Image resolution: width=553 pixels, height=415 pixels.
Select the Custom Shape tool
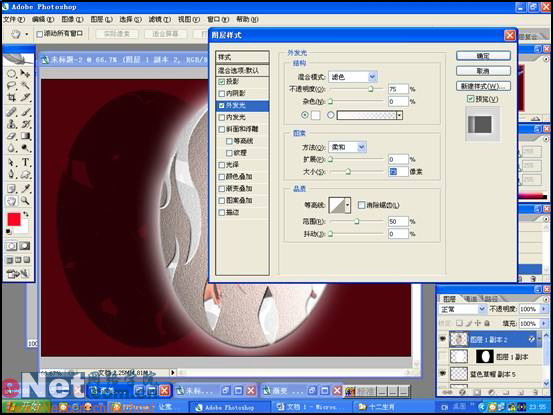[25, 175]
